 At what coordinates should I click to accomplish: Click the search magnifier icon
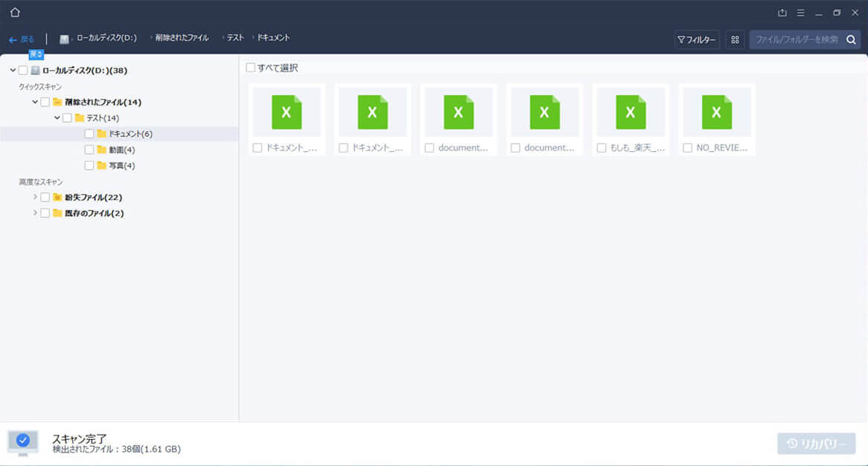(850, 39)
